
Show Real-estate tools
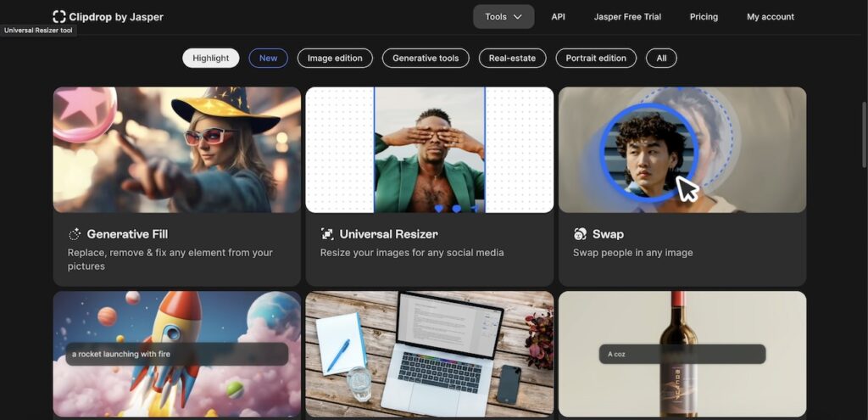[x=512, y=58]
